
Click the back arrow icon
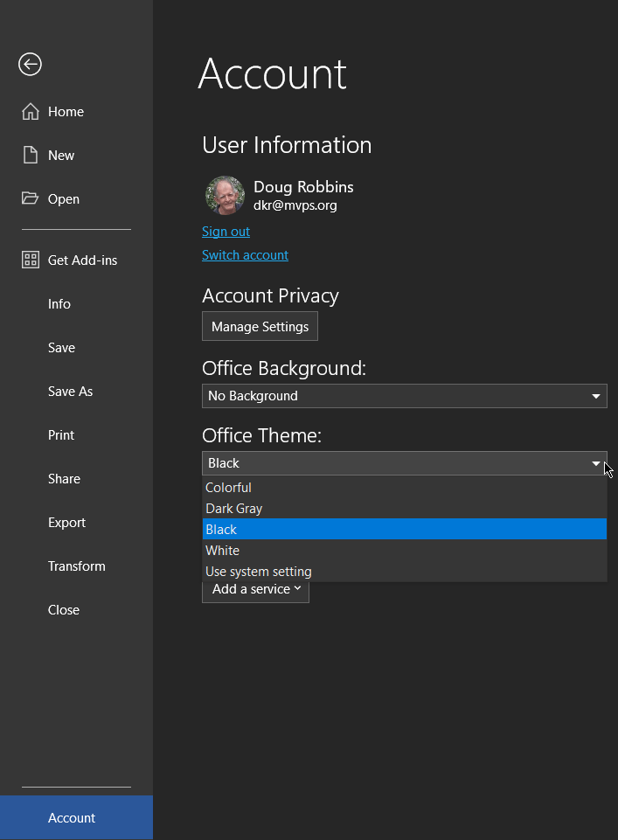(31, 64)
